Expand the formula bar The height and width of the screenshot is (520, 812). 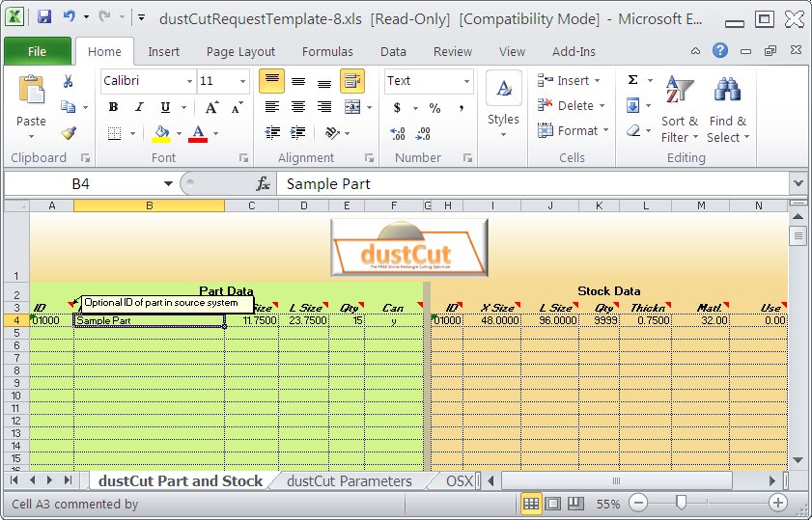point(798,183)
